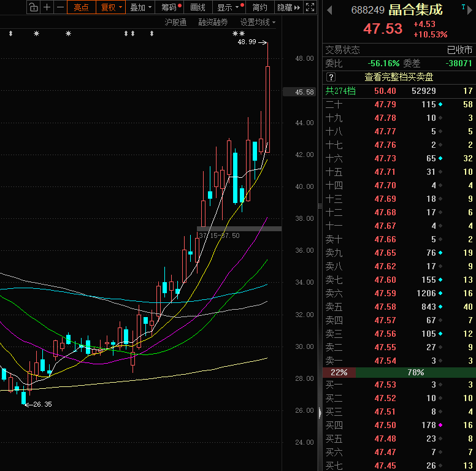Click the first up-down arrow event marker
Screen dimensions: 476x471
point(10,33)
